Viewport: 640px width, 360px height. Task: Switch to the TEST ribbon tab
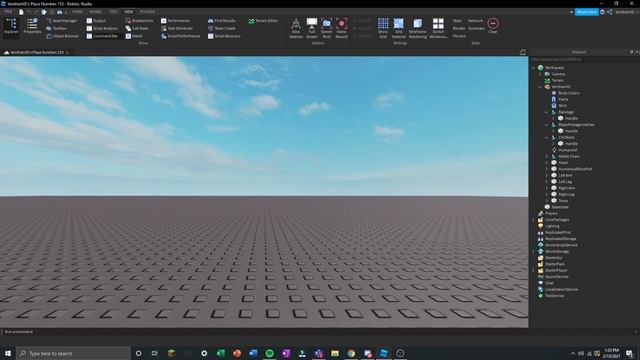[x=113, y=12]
